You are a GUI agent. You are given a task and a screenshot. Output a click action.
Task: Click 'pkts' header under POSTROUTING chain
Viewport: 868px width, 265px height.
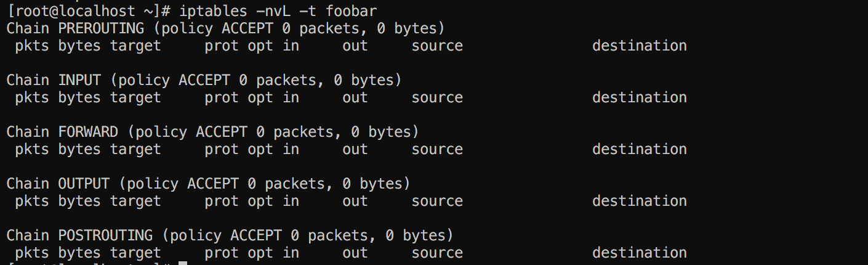pyautogui.click(x=32, y=253)
